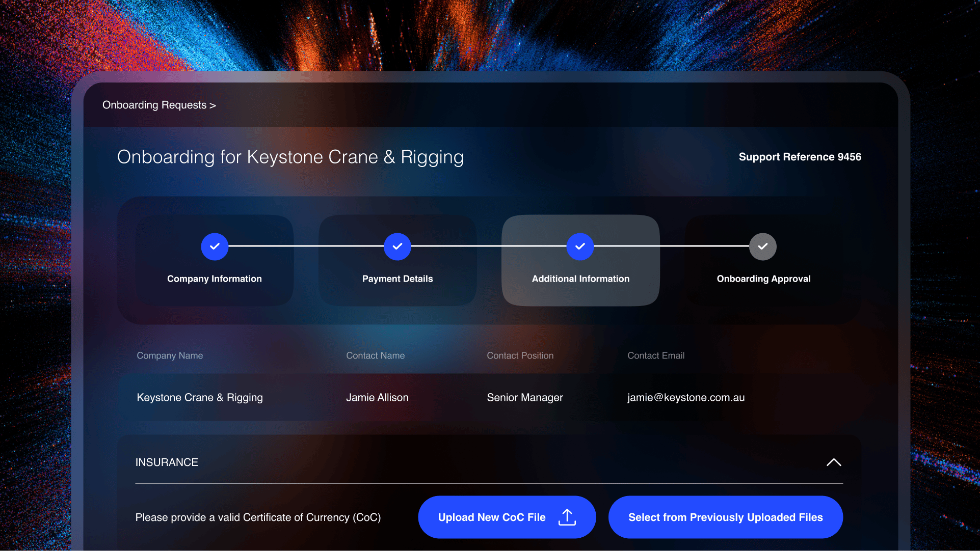The image size is (980, 551).
Task: Click the Insurance section heading
Action: [x=167, y=462]
